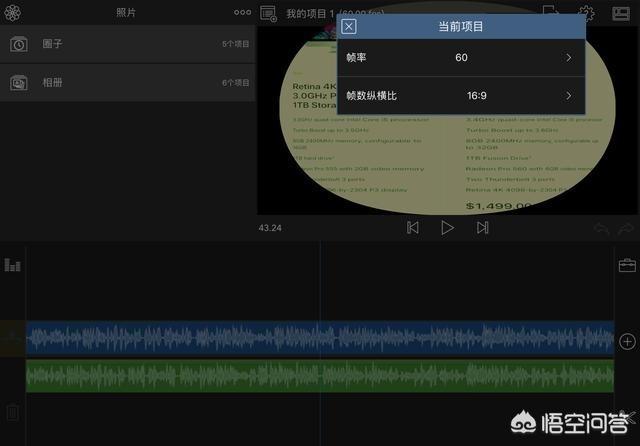The height and width of the screenshot is (446, 640).
Task: Click the 6个项目 count label
Action: (x=236, y=83)
